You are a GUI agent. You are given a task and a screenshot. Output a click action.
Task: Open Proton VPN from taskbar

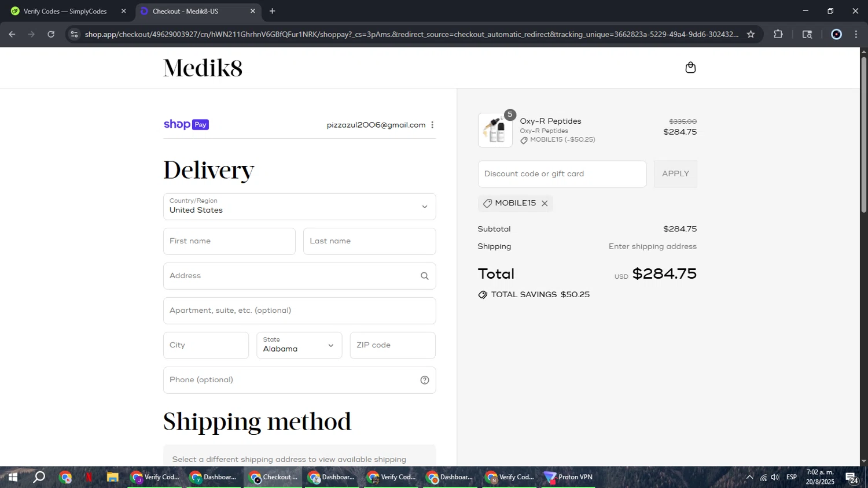pos(568,478)
